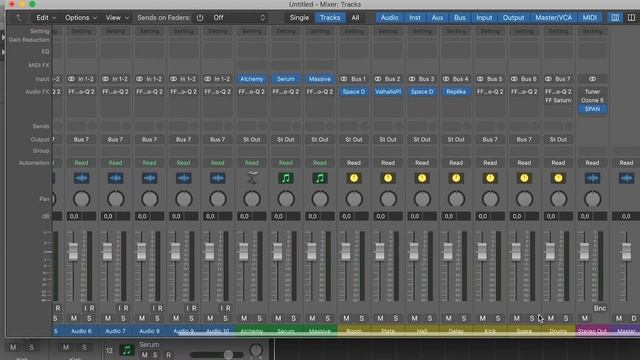Click the Audio 7 waveform track icon

pos(116,178)
